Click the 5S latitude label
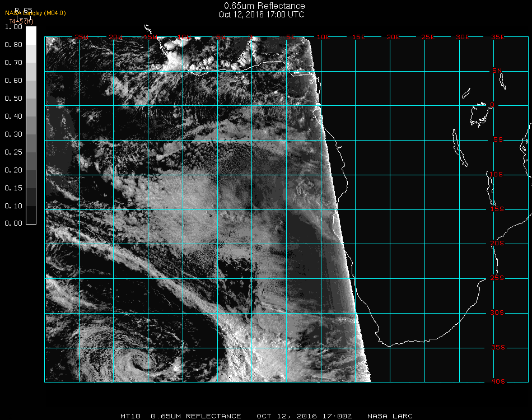This screenshot has height=420, width=532. [x=498, y=140]
